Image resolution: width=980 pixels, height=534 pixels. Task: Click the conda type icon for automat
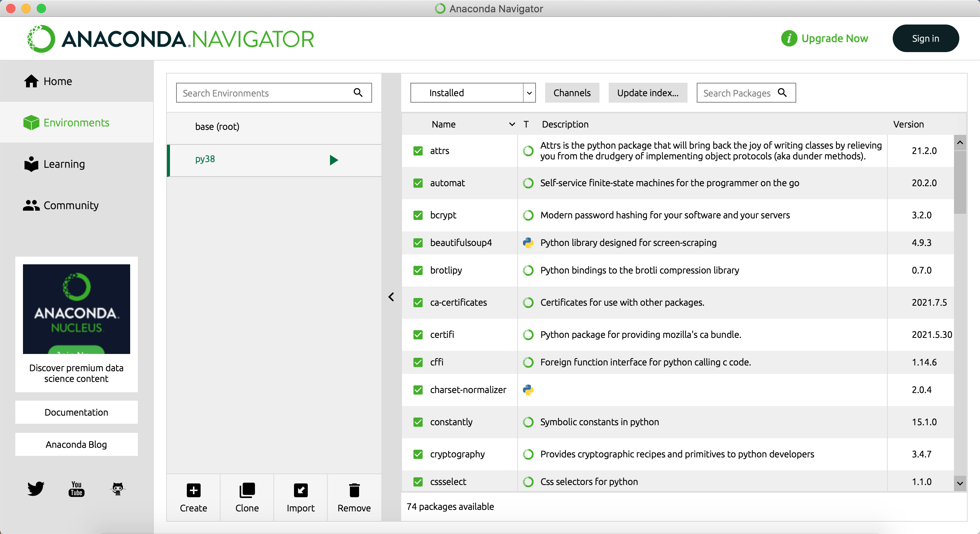[528, 183]
